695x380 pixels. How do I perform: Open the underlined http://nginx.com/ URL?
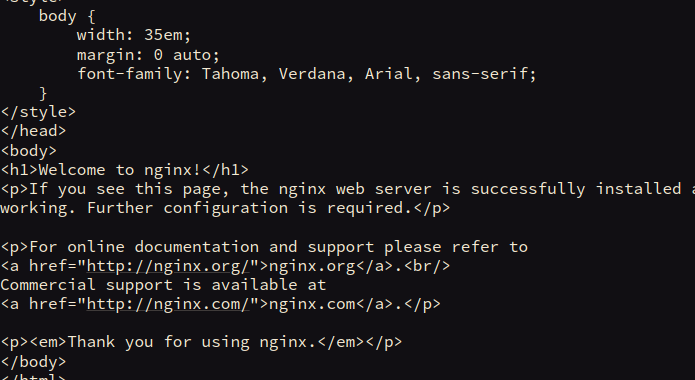click(x=168, y=304)
